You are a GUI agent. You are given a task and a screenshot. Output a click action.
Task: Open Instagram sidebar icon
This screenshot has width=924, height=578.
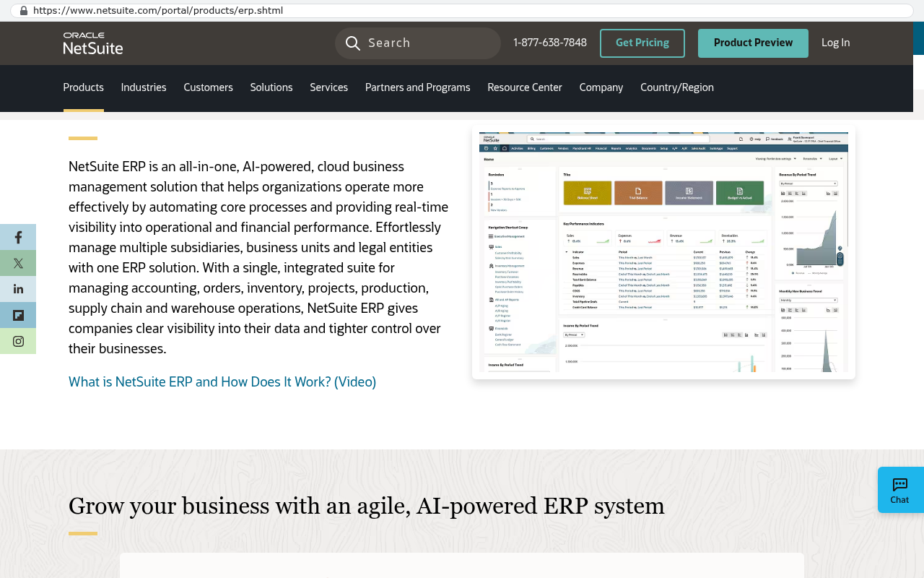(18, 341)
